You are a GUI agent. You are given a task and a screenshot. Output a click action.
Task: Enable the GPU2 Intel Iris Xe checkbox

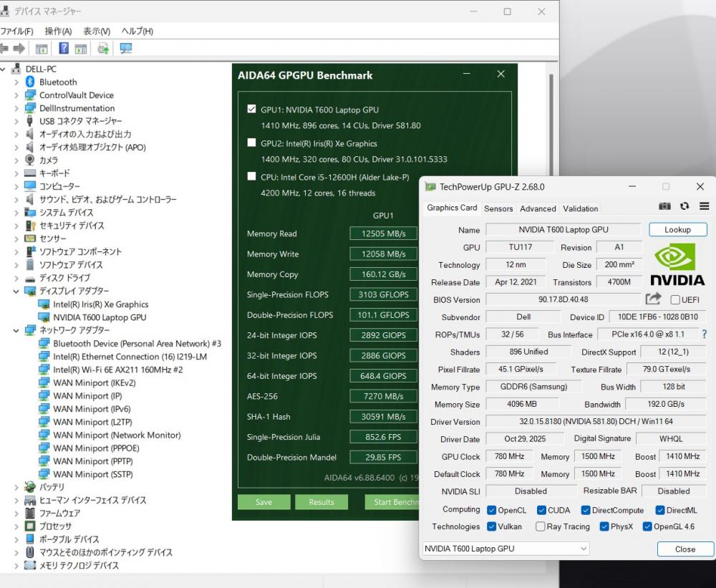tap(251, 143)
